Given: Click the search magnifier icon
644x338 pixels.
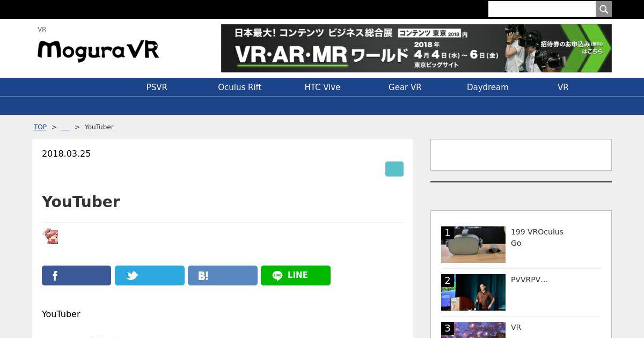Looking at the screenshot, I should tap(604, 9).
